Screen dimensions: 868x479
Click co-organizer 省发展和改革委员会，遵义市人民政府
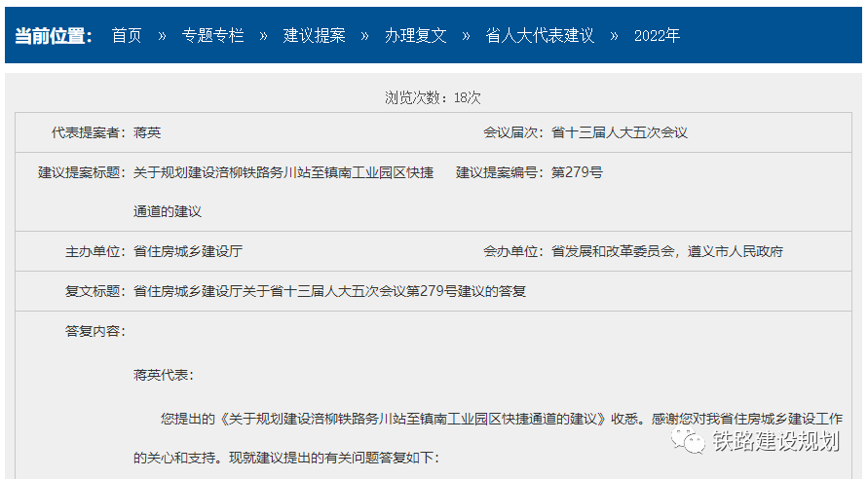pyautogui.click(x=667, y=251)
